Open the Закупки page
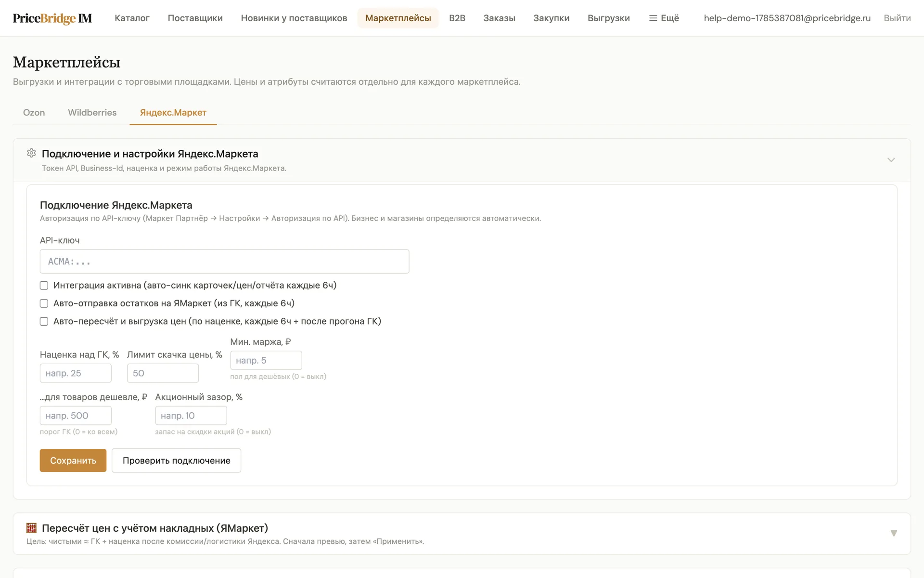Screen dimensions: 924x578 (551, 18)
